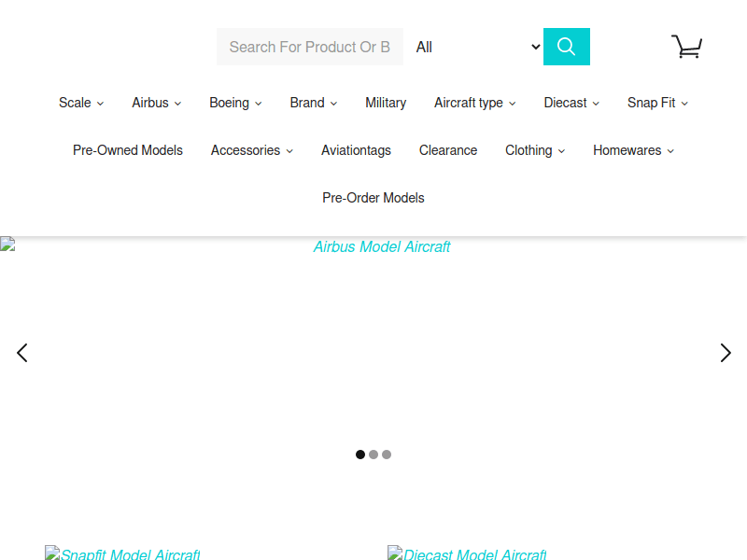
Task: Open the Airbus Model Aircraft banner
Action: (x=381, y=247)
